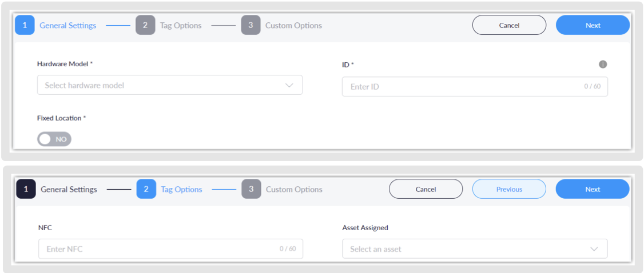Click the chevron arrow in hardware model selector
Screen dimensions: 644x273
289,86
